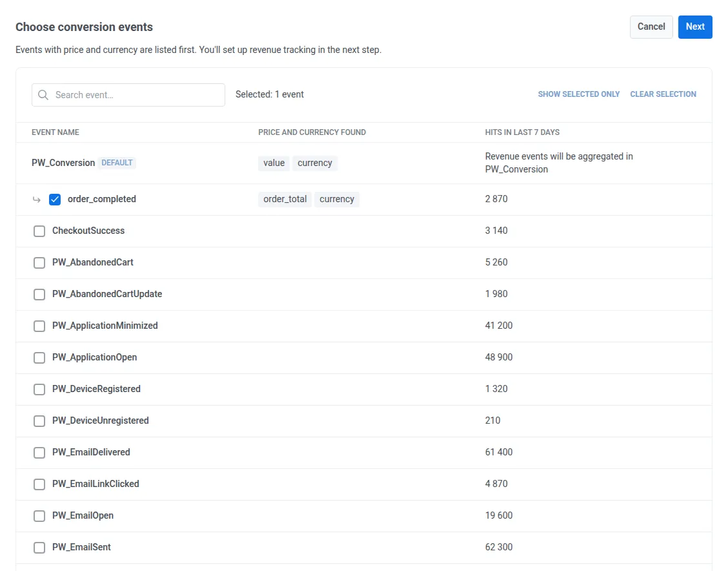Click the 61 400 hits value
Image resolution: width=728 pixels, height=571 pixels.
click(x=499, y=452)
